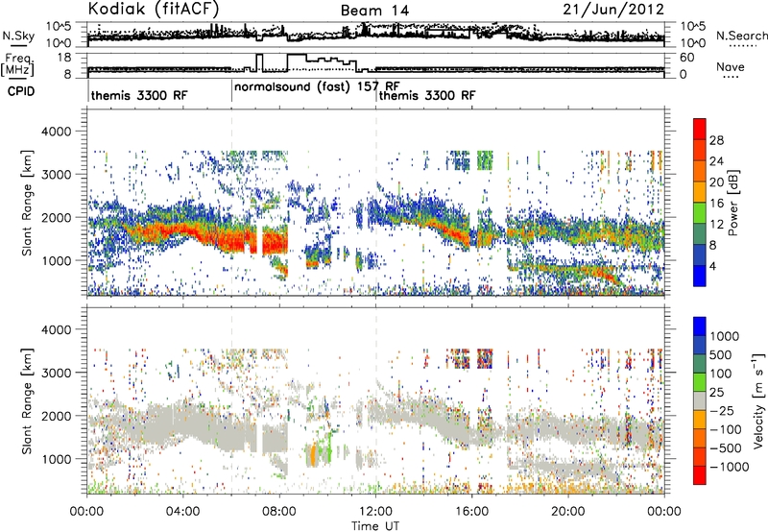Click the velocity colorbar's red bottom segment
Image resolution: width=768 pixels, height=532 pixels.
point(700,475)
